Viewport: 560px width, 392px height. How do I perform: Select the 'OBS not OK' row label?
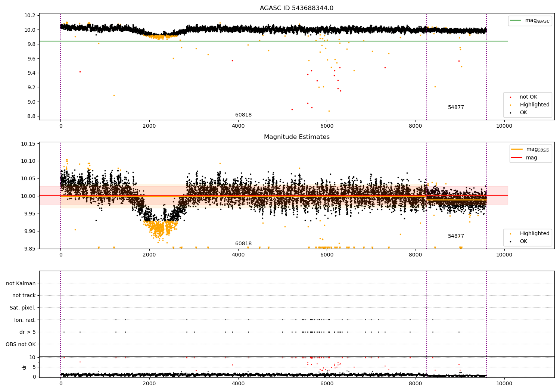pyautogui.click(x=21, y=344)
